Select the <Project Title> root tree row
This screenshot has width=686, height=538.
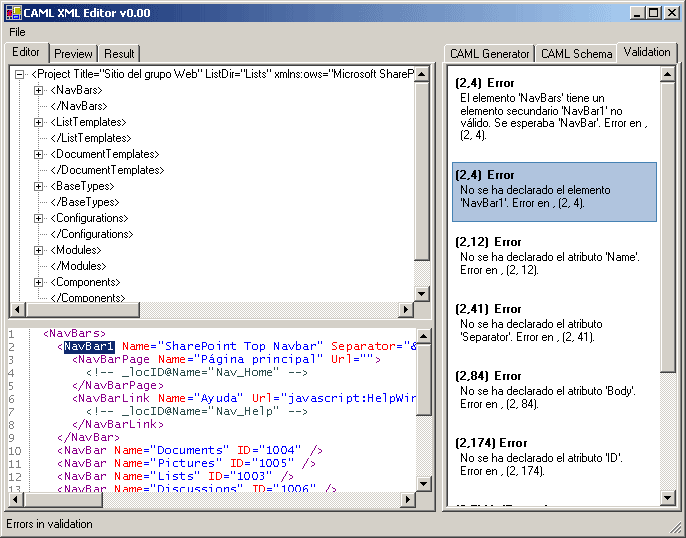[x=222, y=74]
